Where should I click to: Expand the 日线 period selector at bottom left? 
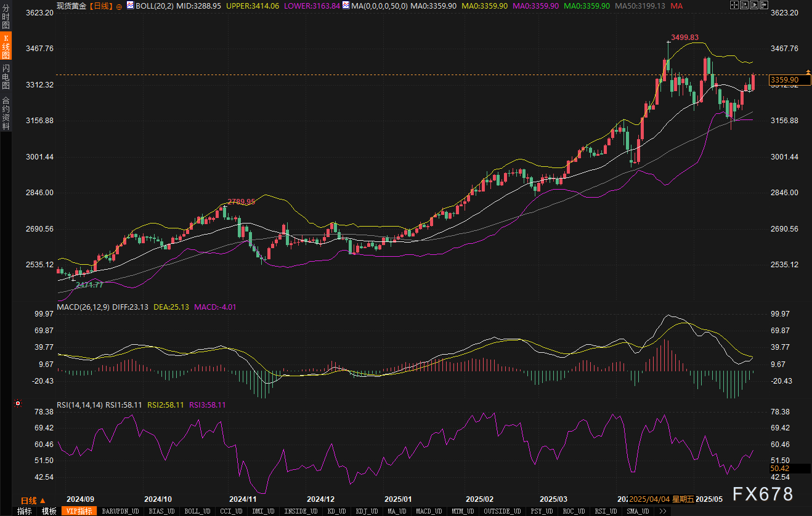pyautogui.click(x=33, y=500)
